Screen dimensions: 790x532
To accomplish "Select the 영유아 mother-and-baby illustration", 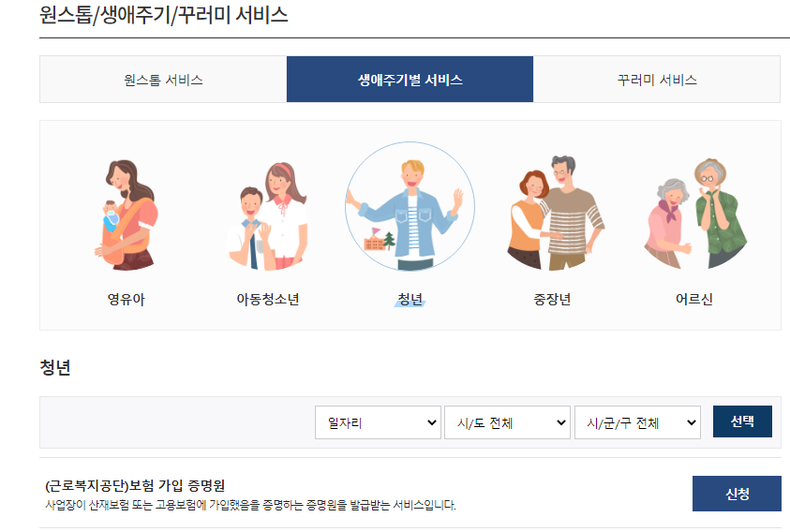I will (x=126, y=214).
